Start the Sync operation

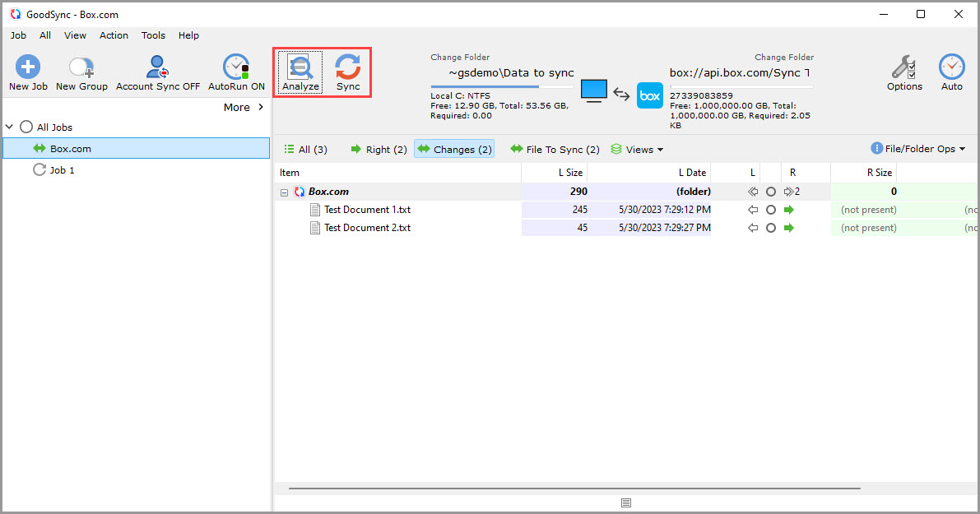tap(347, 72)
